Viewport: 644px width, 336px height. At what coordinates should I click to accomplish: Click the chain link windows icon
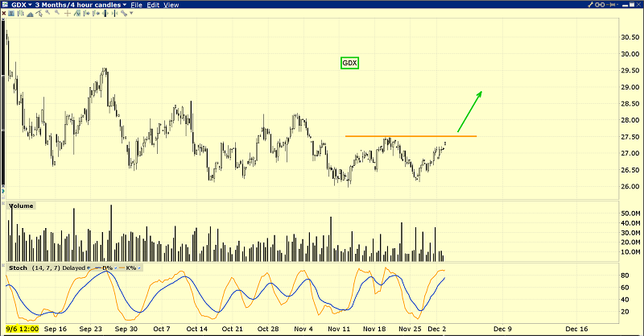click(x=600, y=5)
